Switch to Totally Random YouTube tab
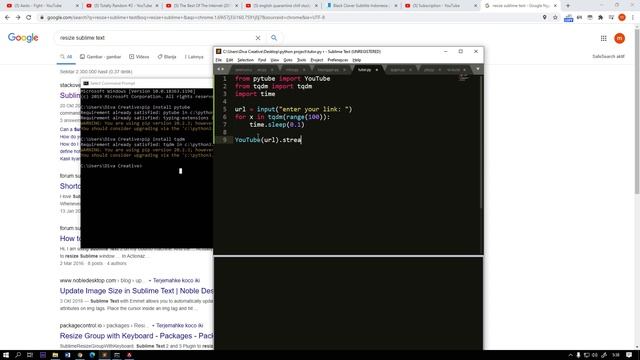The image size is (640, 360). tap(122, 6)
